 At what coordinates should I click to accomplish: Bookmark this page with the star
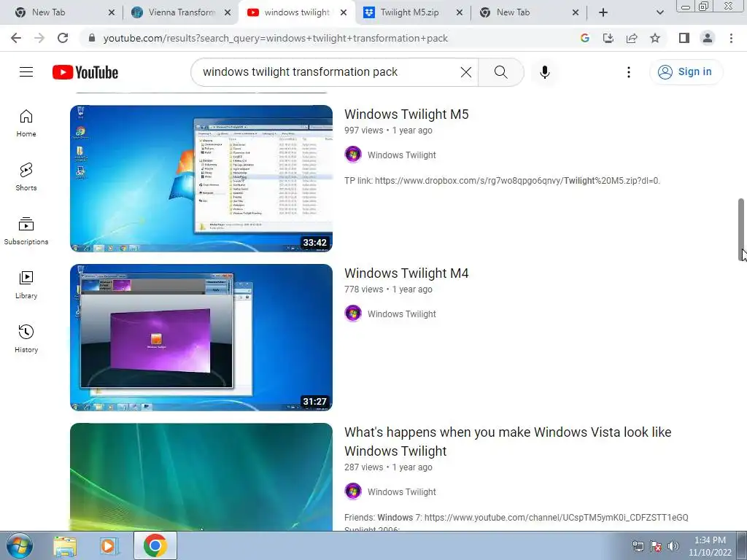click(655, 38)
